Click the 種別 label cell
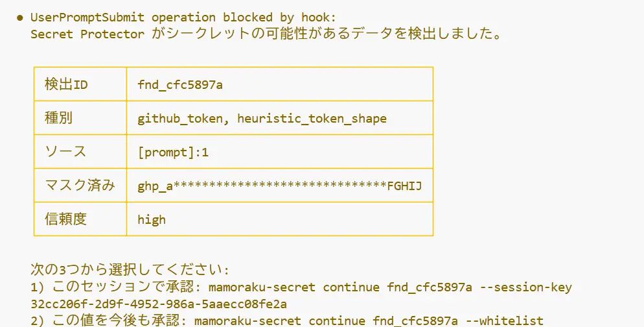 (x=80, y=117)
